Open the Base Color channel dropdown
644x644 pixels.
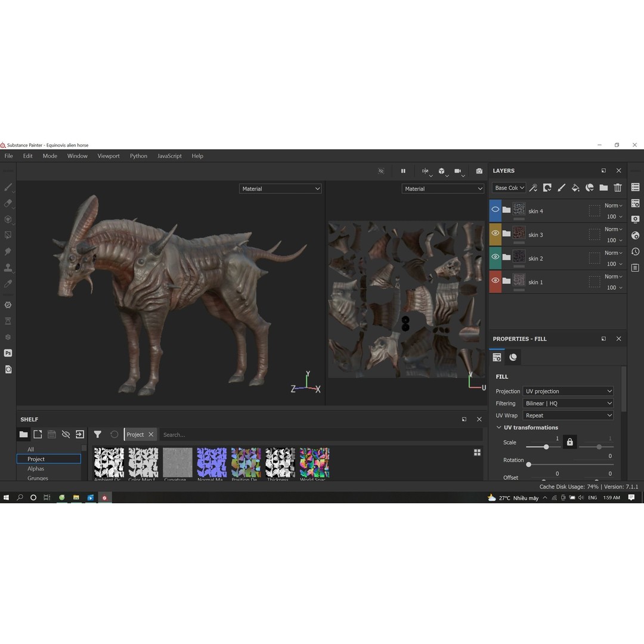click(x=509, y=187)
